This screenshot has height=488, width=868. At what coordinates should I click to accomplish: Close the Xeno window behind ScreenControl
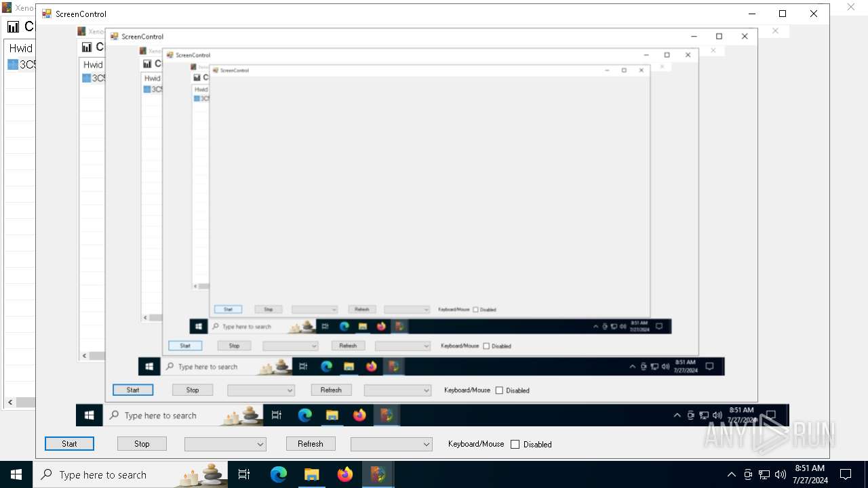pos(851,7)
